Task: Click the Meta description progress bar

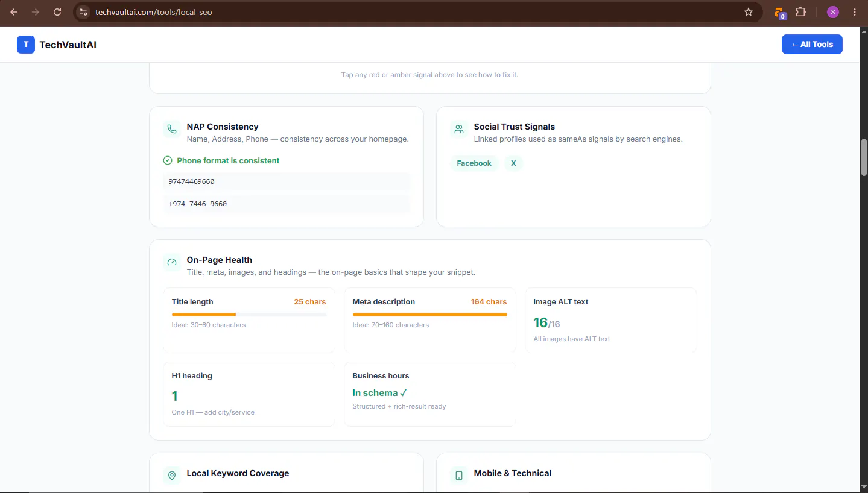Action: click(x=430, y=315)
